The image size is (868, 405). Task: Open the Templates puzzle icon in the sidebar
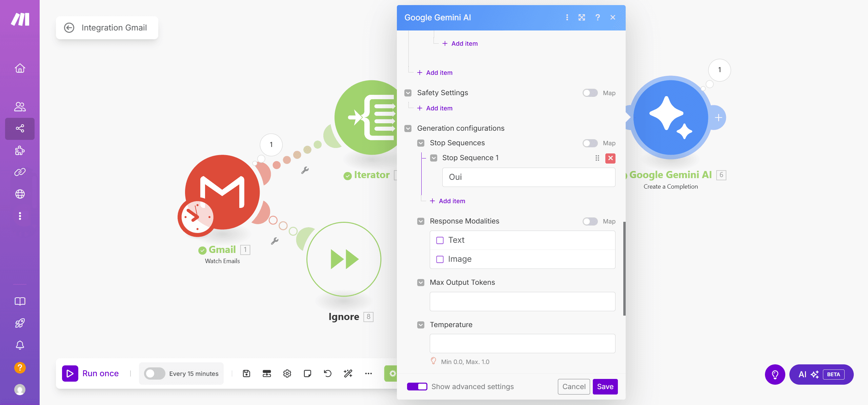tap(20, 150)
